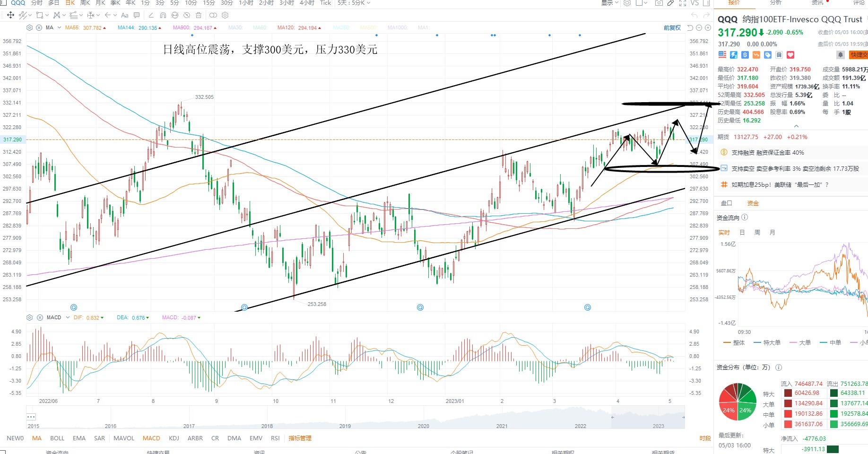Open 指标管理 indicator management

tap(300, 438)
